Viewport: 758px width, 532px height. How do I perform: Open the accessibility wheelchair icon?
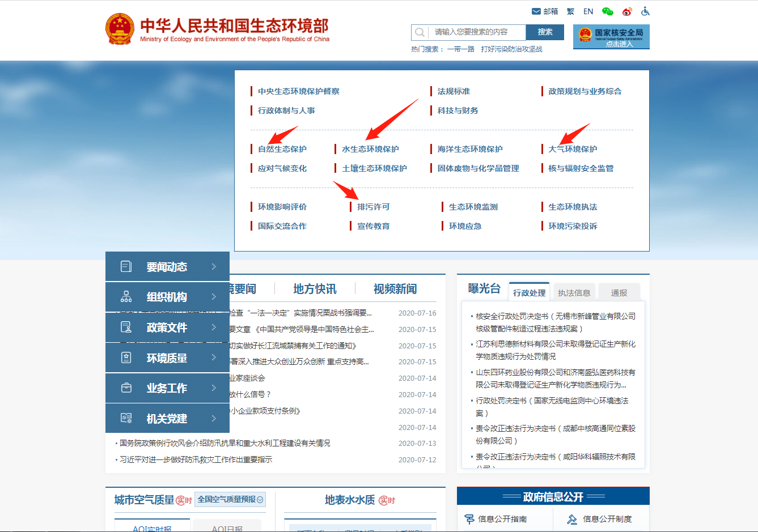[x=645, y=11]
